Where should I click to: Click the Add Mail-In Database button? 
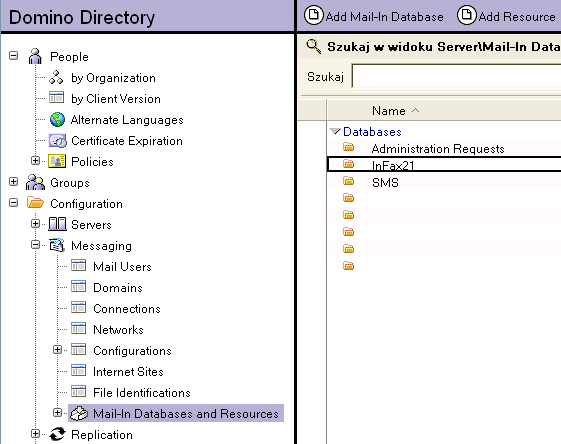click(374, 16)
